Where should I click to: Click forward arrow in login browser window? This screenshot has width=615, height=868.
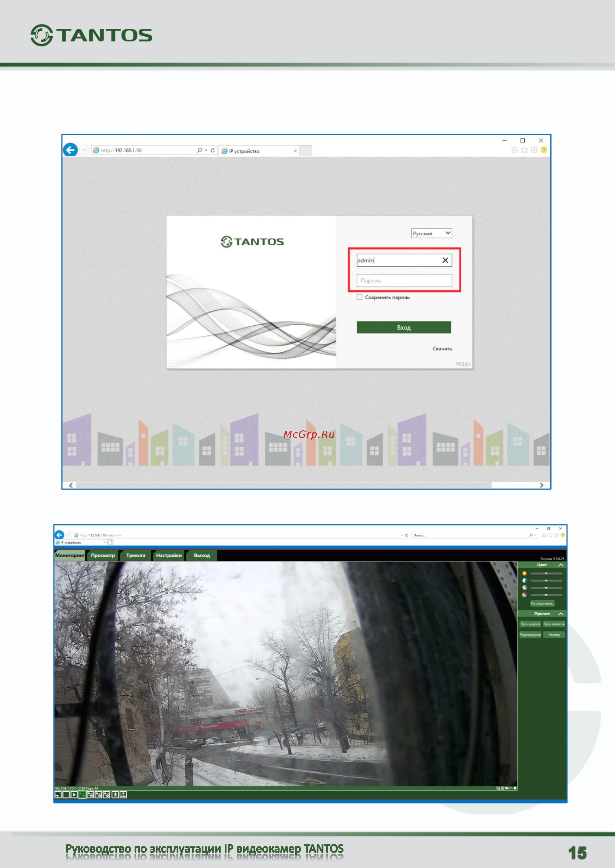tap(84, 150)
